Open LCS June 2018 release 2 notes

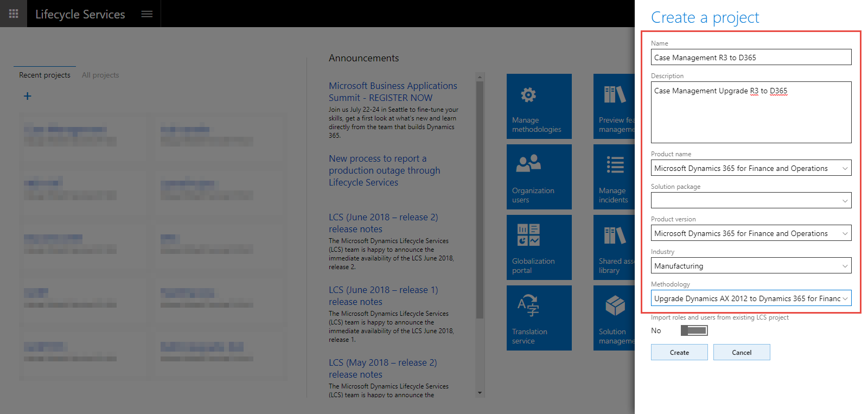pos(383,223)
